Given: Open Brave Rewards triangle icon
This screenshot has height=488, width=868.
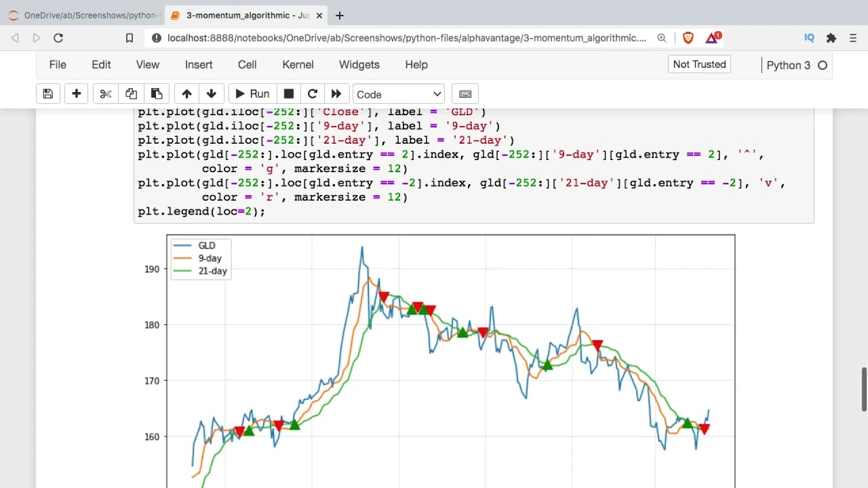Looking at the screenshot, I should [712, 38].
